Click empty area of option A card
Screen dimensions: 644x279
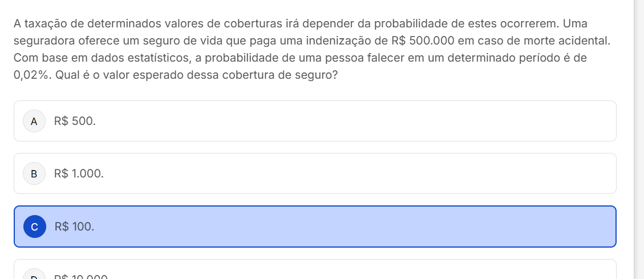point(342,121)
